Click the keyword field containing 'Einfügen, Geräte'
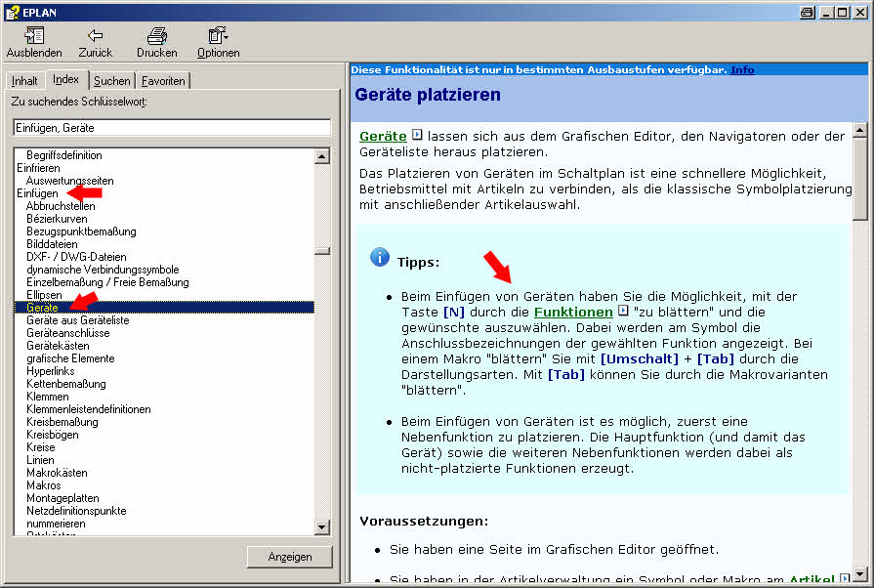874x588 pixels. 172,128
